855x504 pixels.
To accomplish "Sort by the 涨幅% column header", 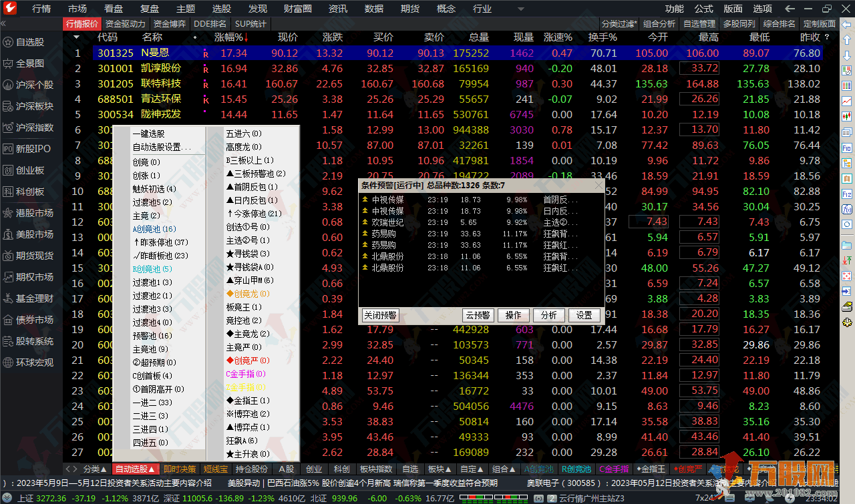I will [230, 37].
